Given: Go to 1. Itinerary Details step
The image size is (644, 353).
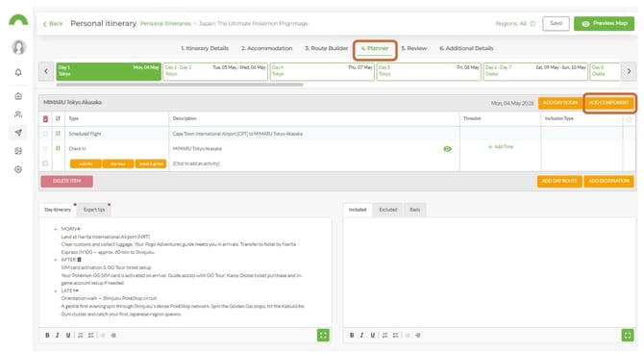Looking at the screenshot, I should point(205,48).
